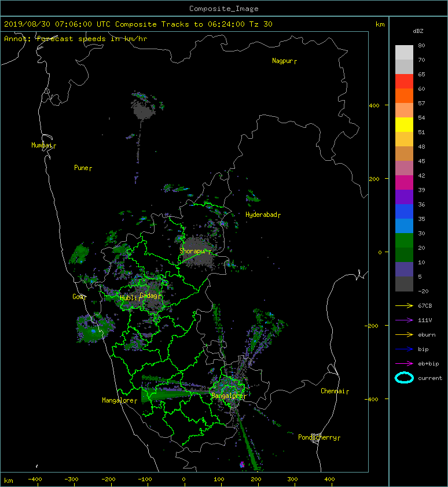Select the 20 dBZ dark green swatch
The width and height of the screenshot is (448, 487).
point(404,254)
